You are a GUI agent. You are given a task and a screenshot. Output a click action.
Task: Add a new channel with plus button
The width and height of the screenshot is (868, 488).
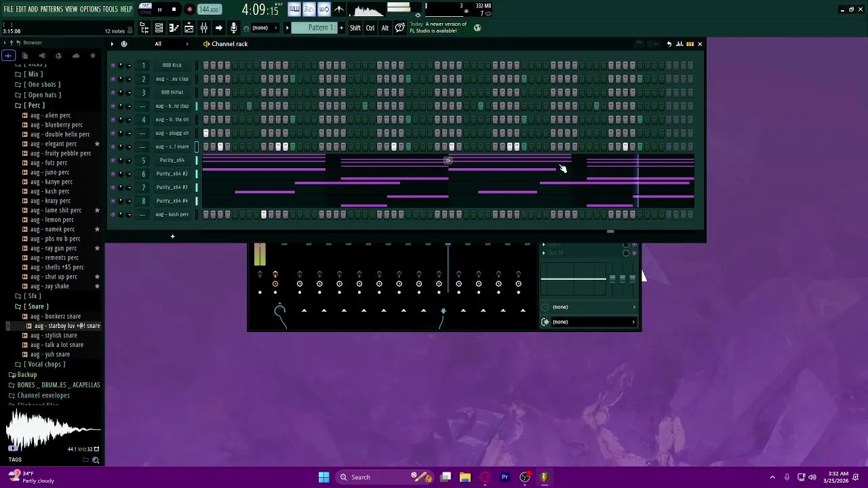(172, 237)
